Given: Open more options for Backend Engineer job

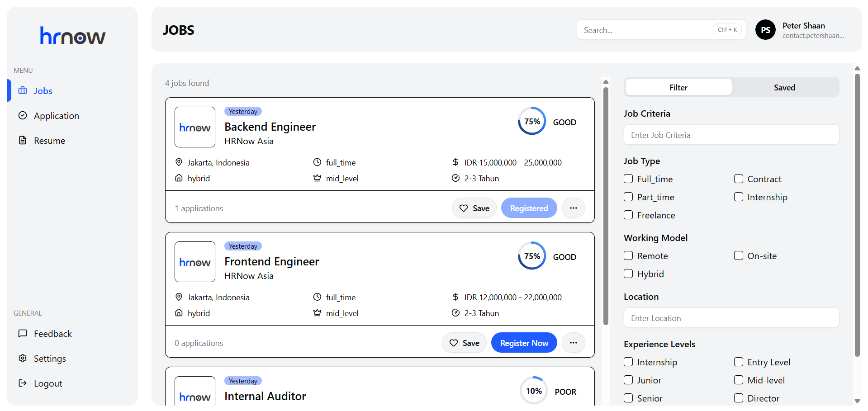Looking at the screenshot, I should tap(573, 208).
